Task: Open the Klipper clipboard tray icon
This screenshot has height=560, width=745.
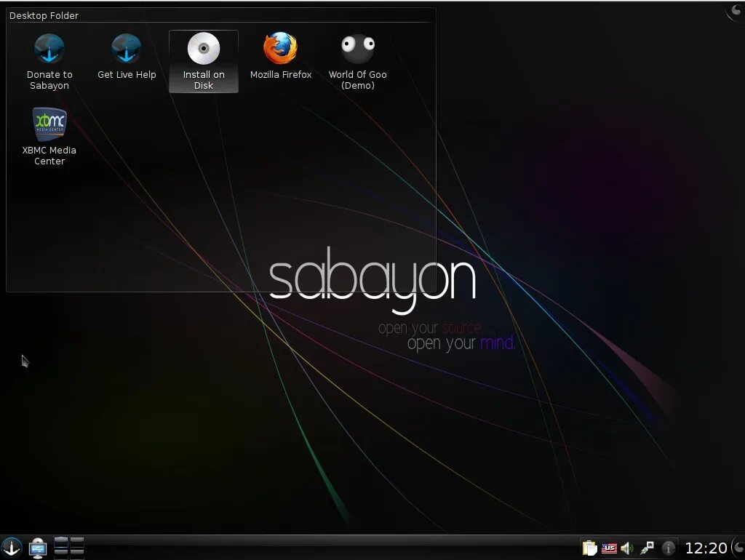Action: (589, 548)
